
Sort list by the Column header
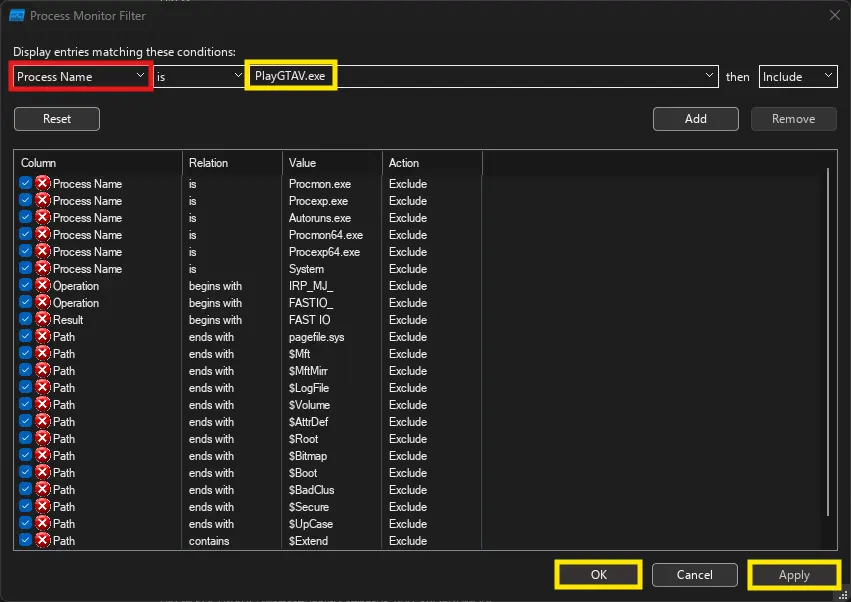(98, 163)
